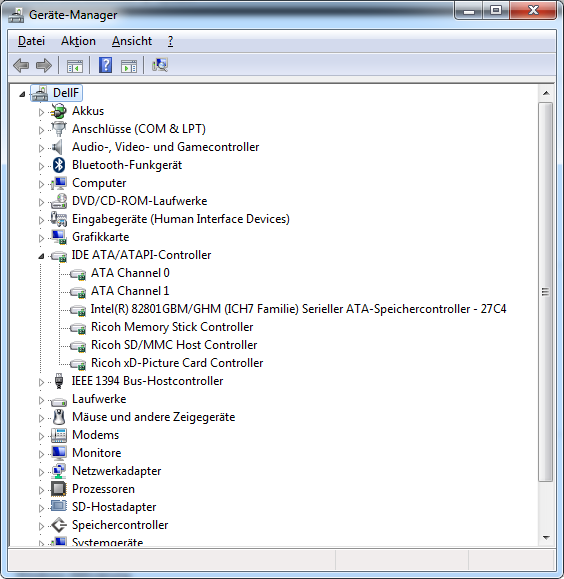Click the Computer category icon

tap(59, 183)
